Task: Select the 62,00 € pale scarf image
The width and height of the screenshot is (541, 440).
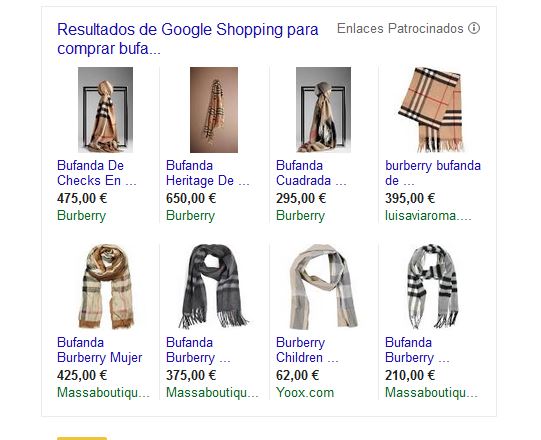Action: [323, 286]
